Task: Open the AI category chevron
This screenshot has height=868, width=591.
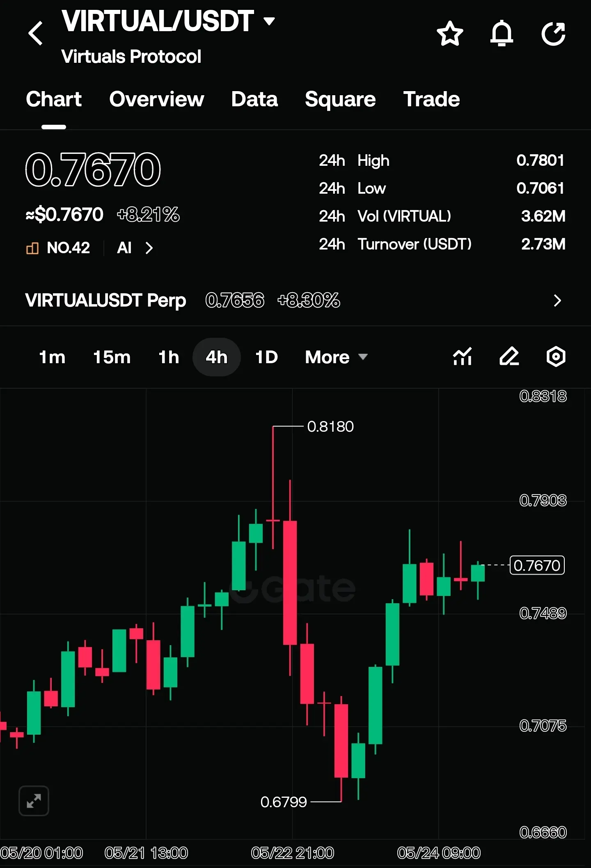Action: tap(149, 248)
